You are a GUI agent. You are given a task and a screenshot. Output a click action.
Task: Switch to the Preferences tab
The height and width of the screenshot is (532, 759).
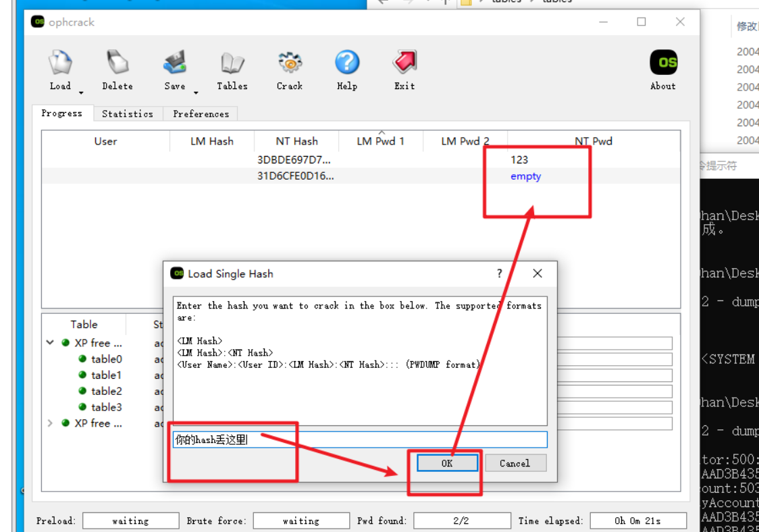point(201,114)
